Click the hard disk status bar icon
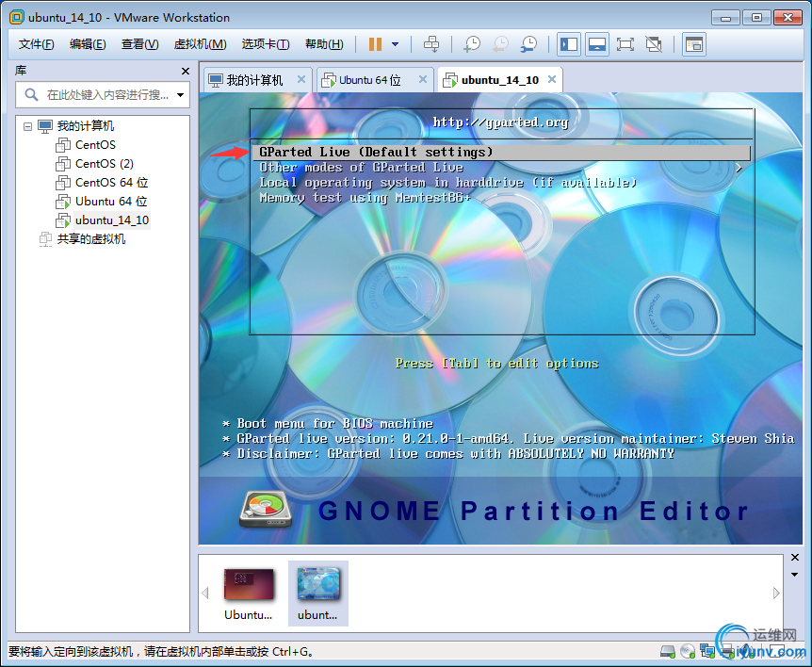The image size is (812, 667). click(668, 651)
